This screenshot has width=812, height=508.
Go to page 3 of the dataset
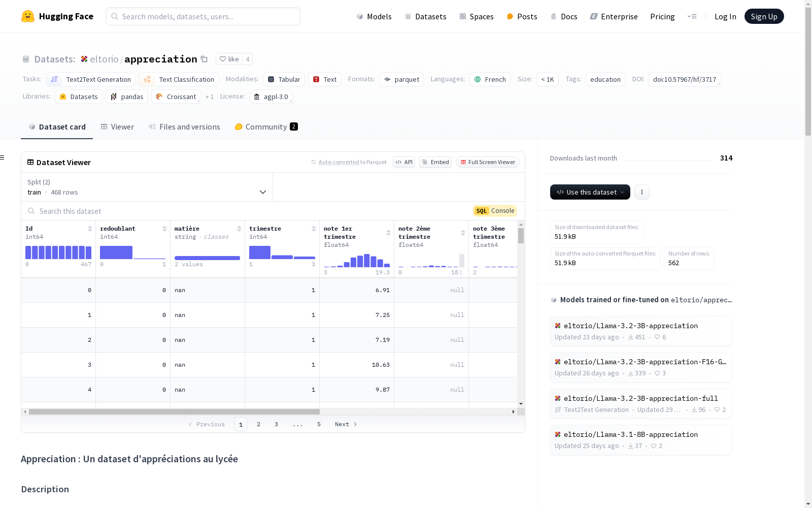[x=276, y=424]
